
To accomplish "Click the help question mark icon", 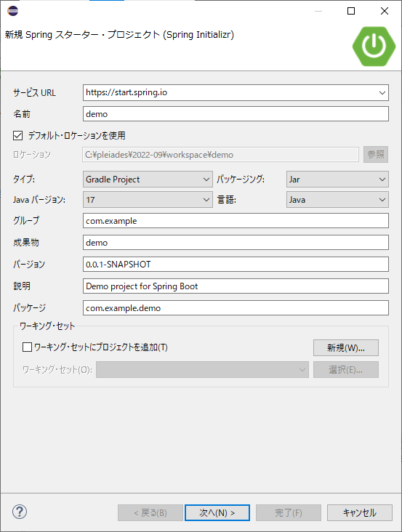I will pos(20,512).
